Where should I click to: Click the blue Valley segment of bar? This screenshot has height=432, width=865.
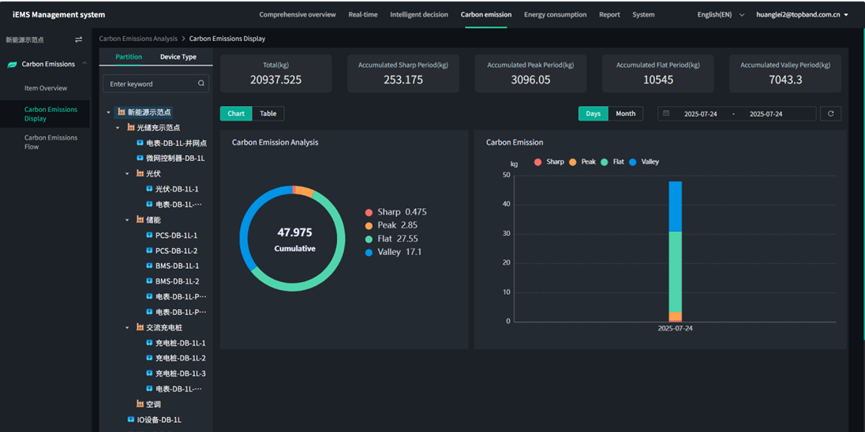(x=675, y=206)
